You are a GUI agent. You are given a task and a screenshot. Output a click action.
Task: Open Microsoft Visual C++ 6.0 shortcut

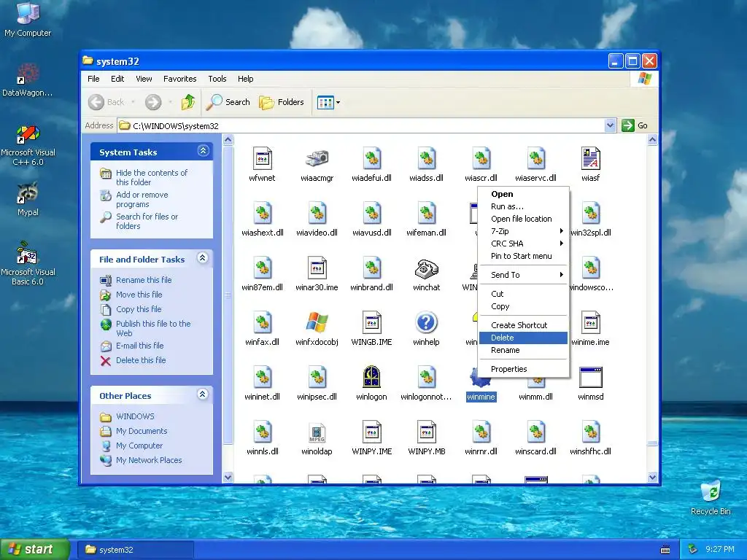[28, 146]
